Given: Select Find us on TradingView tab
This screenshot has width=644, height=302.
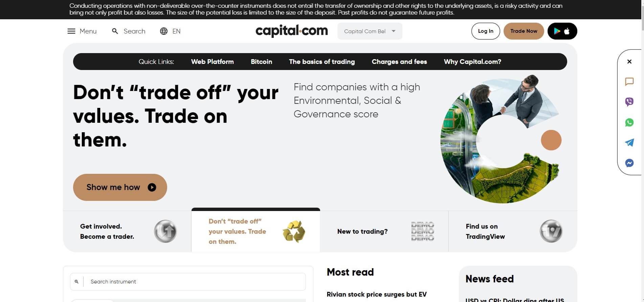Looking at the screenshot, I should click(513, 231).
